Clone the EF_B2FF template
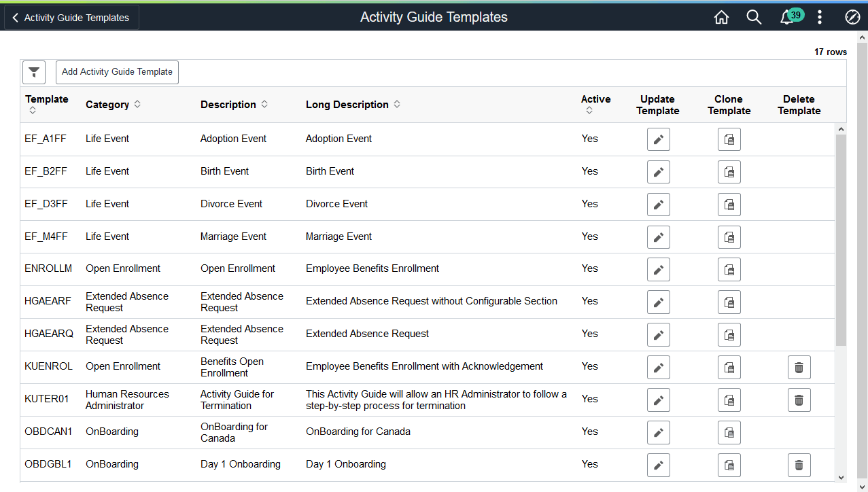The height and width of the screenshot is (492, 868). pos(729,172)
